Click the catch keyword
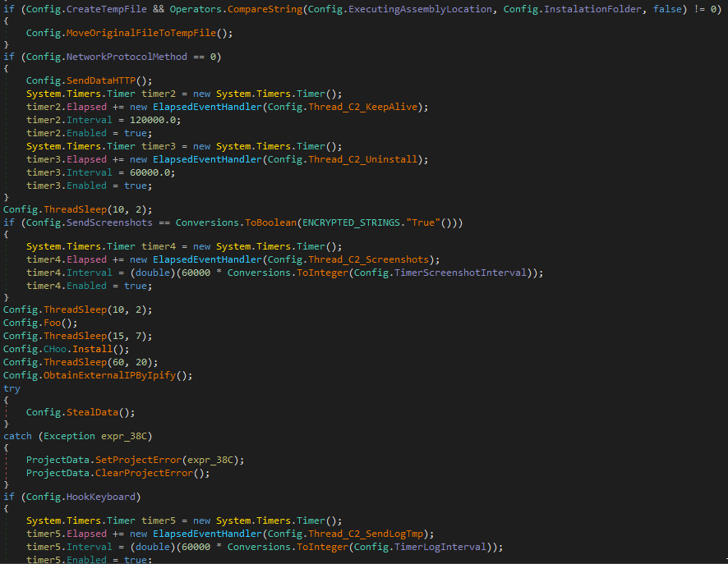The image size is (728, 564). (17, 436)
